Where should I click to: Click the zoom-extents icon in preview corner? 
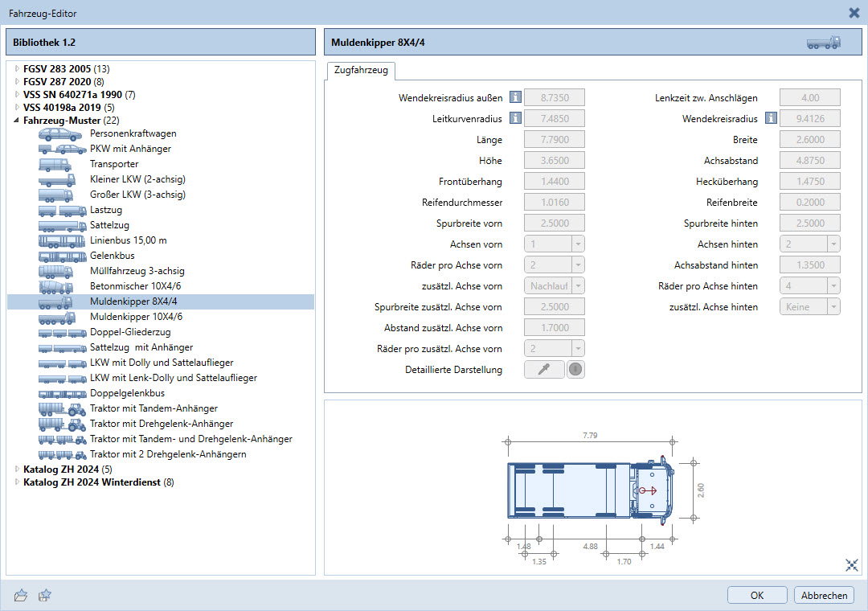tap(852, 565)
